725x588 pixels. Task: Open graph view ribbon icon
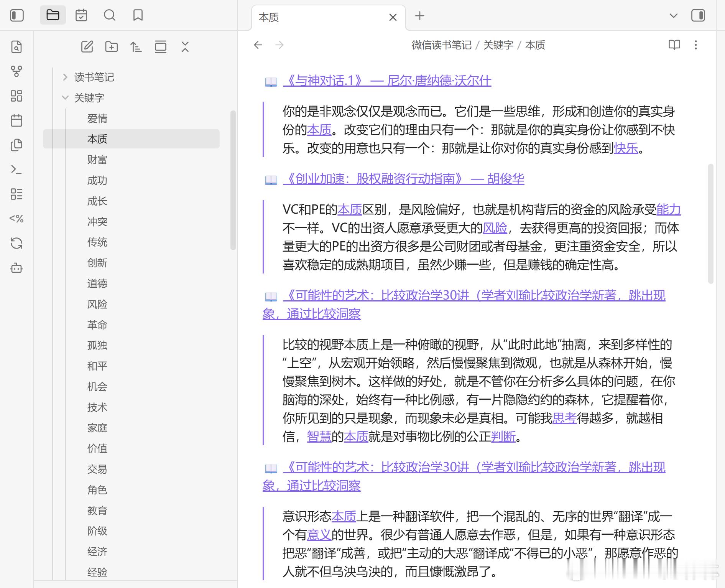pyautogui.click(x=16, y=71)
